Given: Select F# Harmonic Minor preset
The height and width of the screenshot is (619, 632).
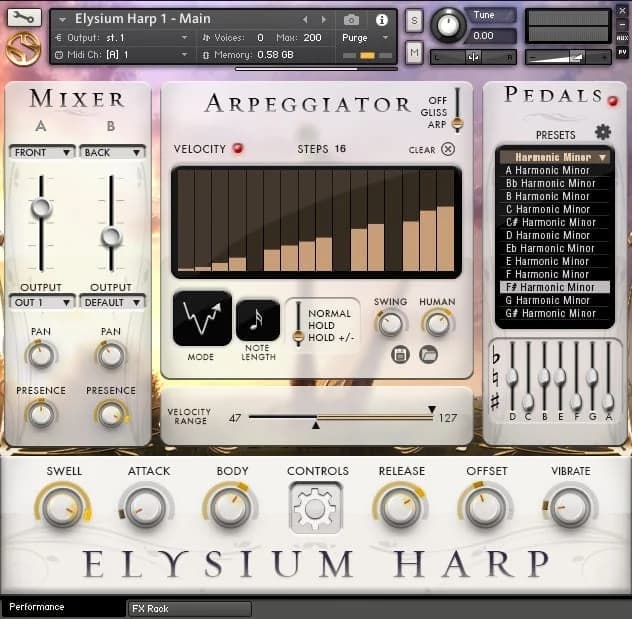Looking at the screenshot, I should [555, 287].
